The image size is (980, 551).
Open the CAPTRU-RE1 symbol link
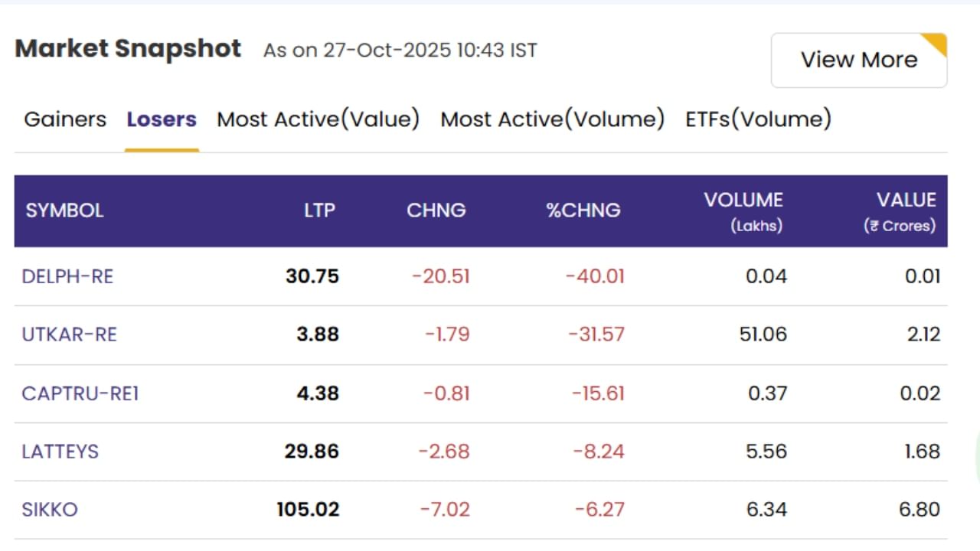[80, 393]
